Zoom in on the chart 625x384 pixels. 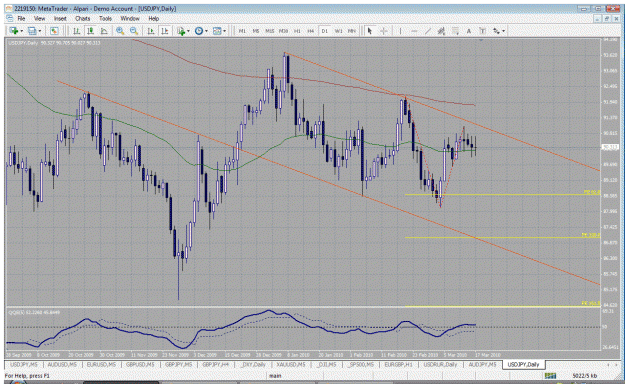(120, 31)
